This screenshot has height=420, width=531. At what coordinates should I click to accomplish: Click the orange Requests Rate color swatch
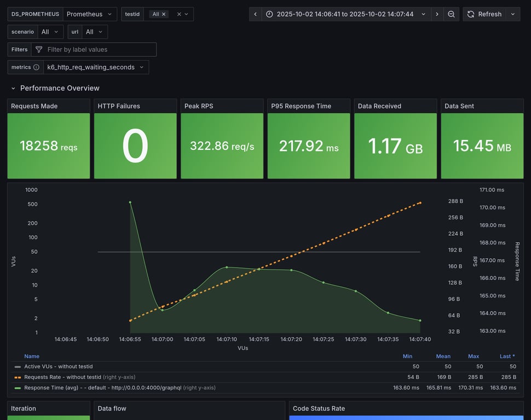tap(18, 377)
